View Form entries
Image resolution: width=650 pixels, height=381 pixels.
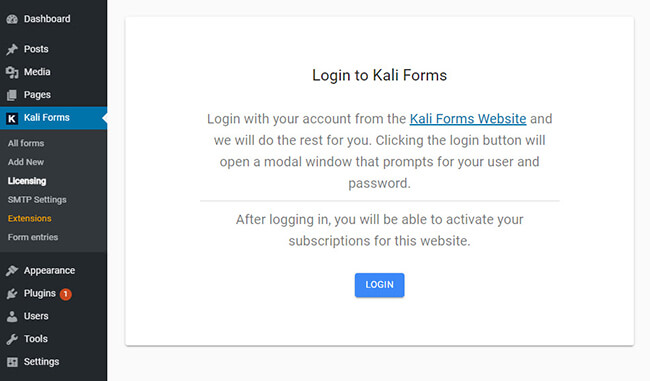point(33,237)
